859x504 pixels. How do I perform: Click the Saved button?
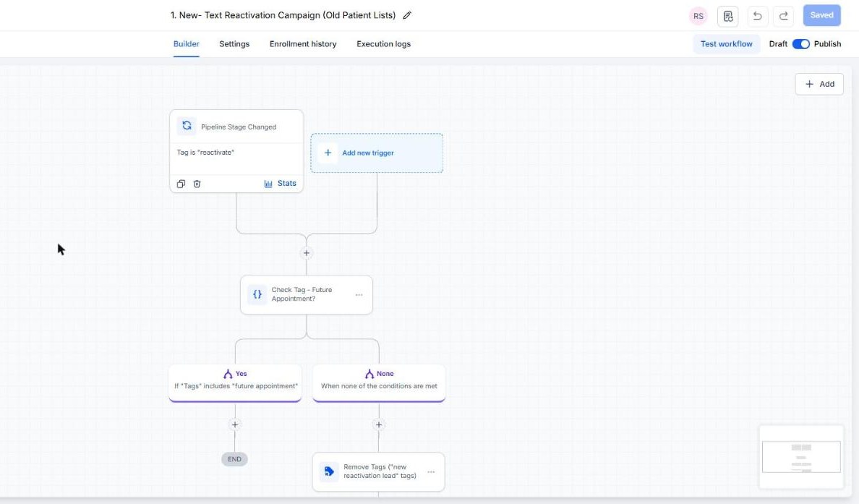821,15
